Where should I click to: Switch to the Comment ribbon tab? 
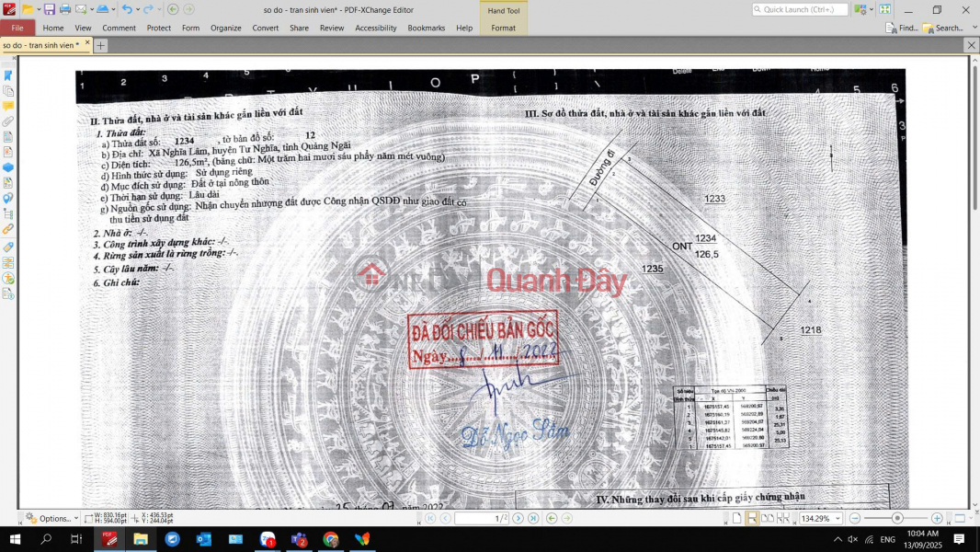pyautogui.click(x=119, y=28)
